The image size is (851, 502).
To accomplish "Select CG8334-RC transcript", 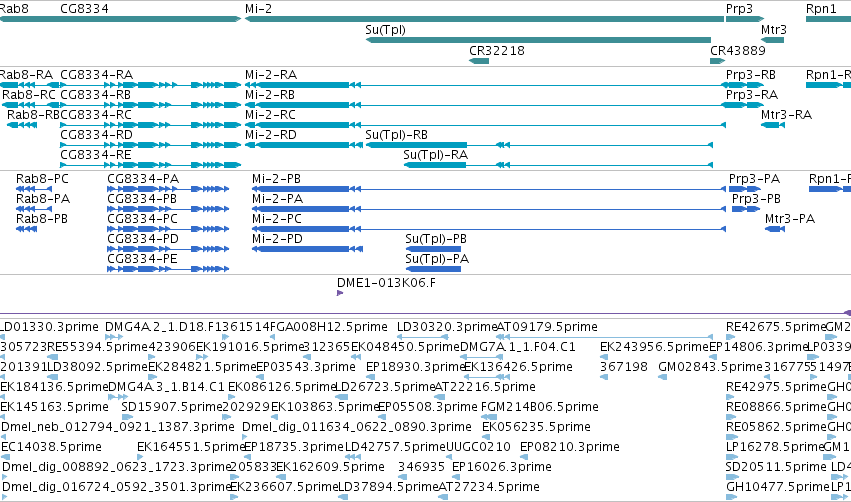I will [150, 125].
